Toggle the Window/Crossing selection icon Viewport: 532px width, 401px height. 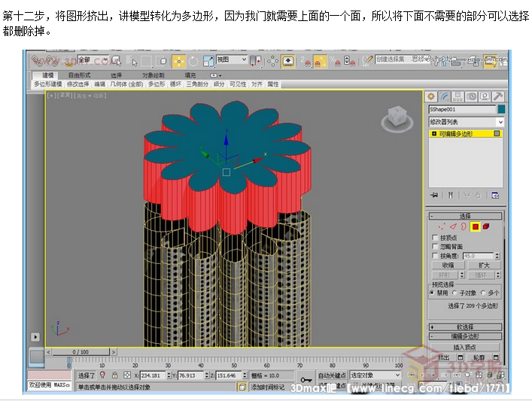(x=163, y=62)
